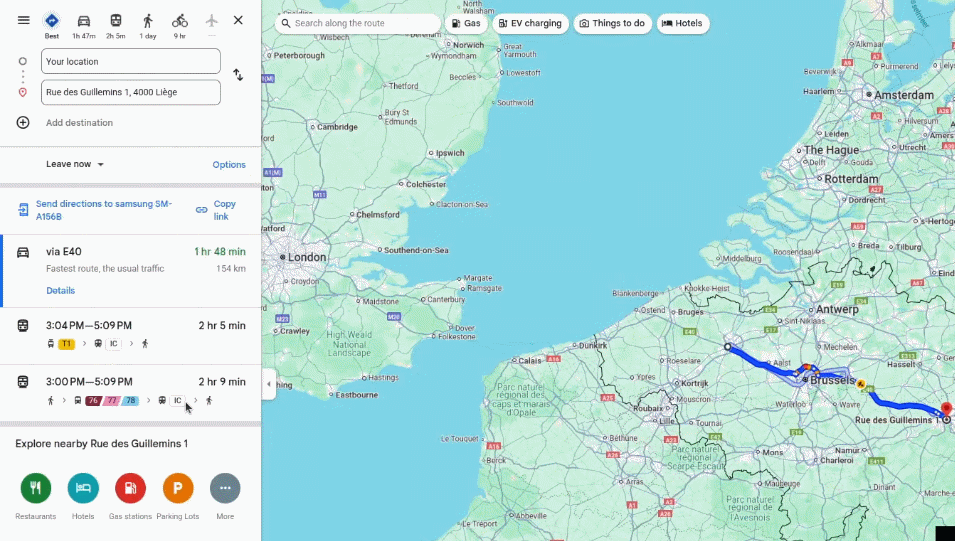Send directions to samsung SM-A156B
The width and height of the screenshot is (955, 541).
(104, 210)
